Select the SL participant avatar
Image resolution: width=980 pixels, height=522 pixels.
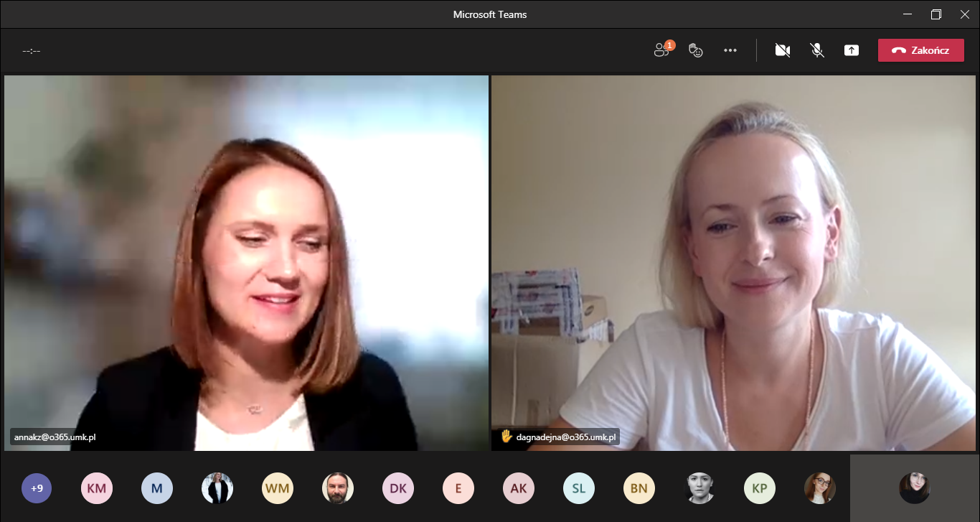578,488
